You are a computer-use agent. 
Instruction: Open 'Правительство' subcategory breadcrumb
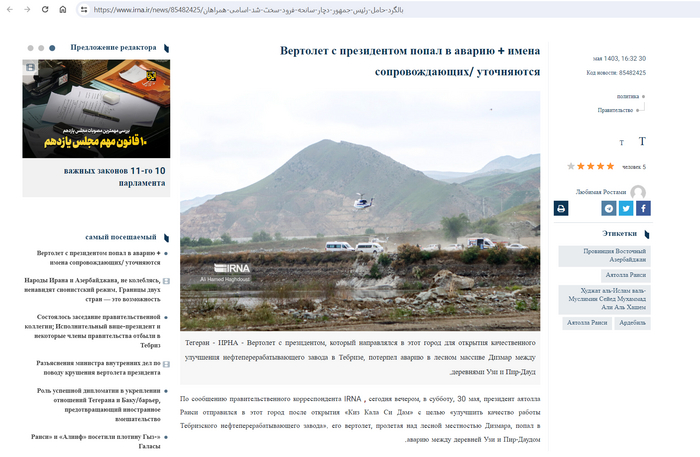coord(615,110)
